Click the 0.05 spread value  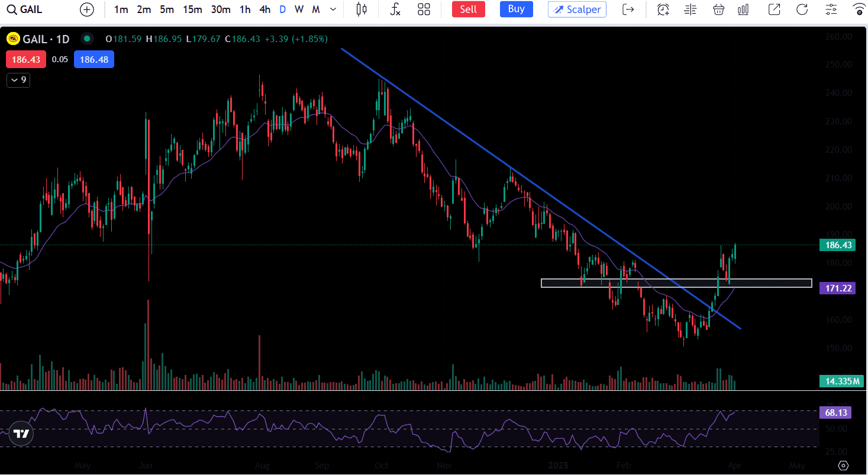(x=60, y=60)
